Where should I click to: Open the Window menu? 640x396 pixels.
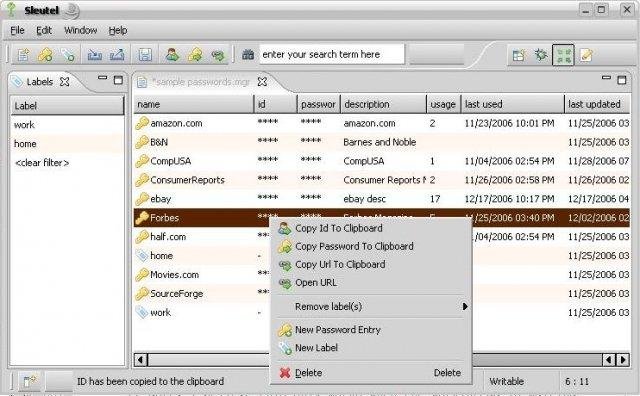tap(80, 30)
